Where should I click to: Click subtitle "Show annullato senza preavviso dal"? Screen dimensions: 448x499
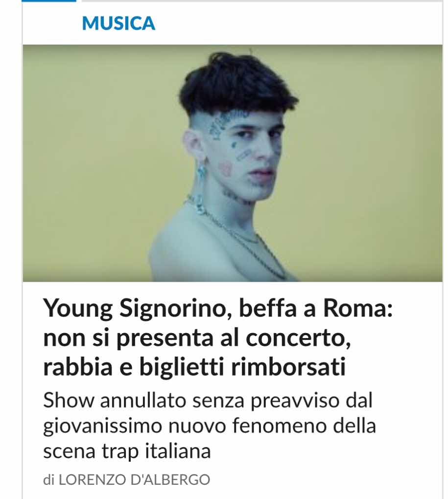pyautogui.click(x=208, y=400)
